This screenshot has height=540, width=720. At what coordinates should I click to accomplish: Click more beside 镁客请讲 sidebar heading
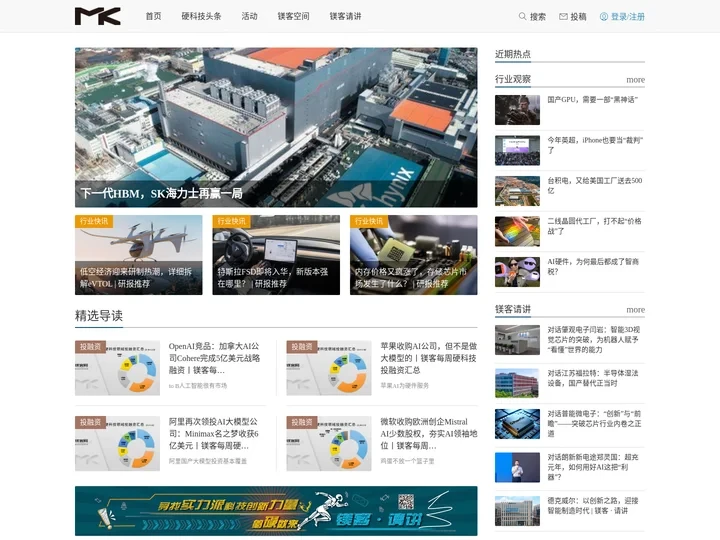click(x=636, y=309)
